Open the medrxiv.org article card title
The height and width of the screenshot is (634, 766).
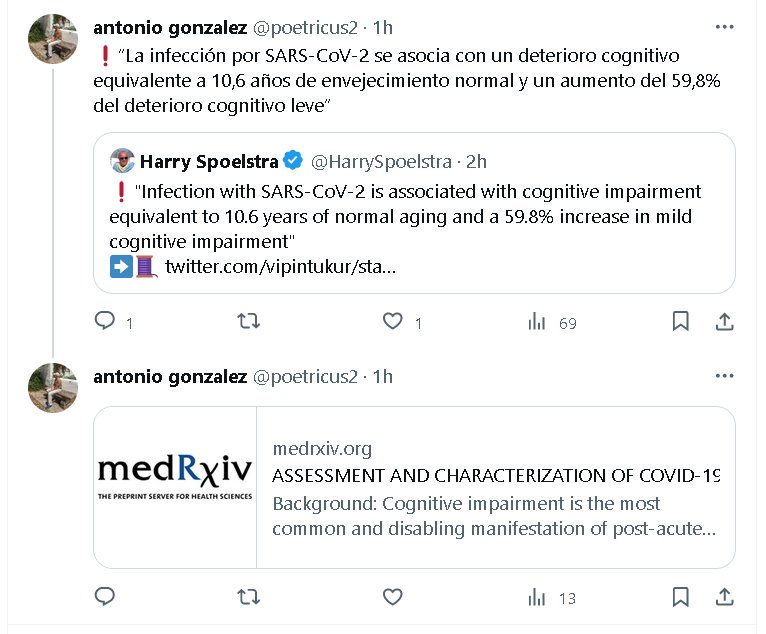pos(496,475)
